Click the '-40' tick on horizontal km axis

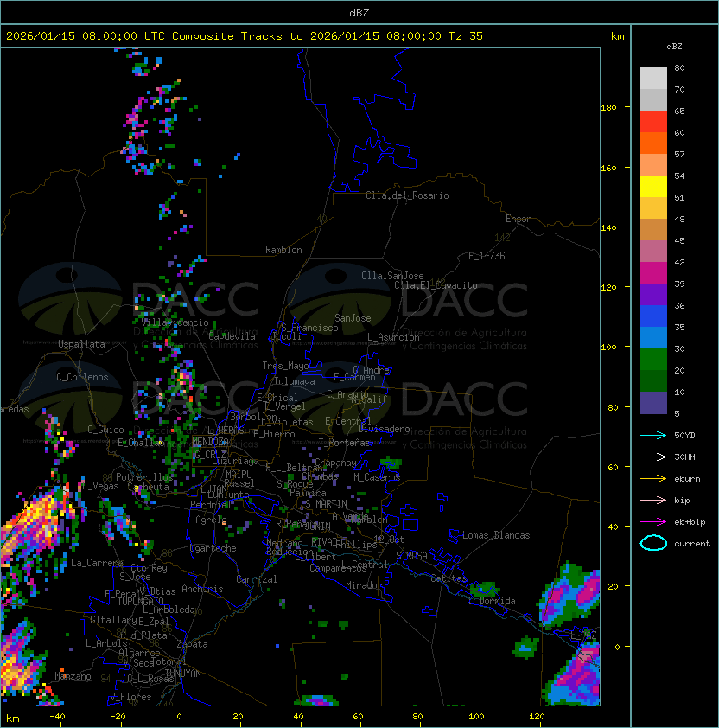57,717
